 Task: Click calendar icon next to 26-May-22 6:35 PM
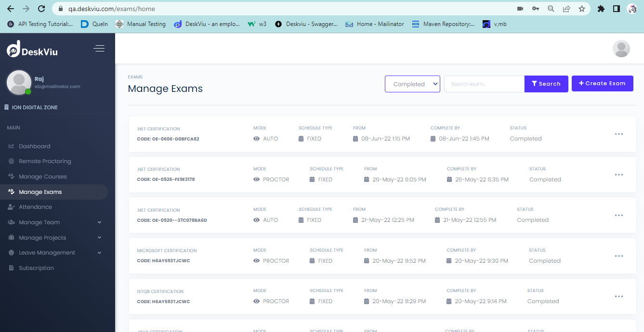pos(449,179)
